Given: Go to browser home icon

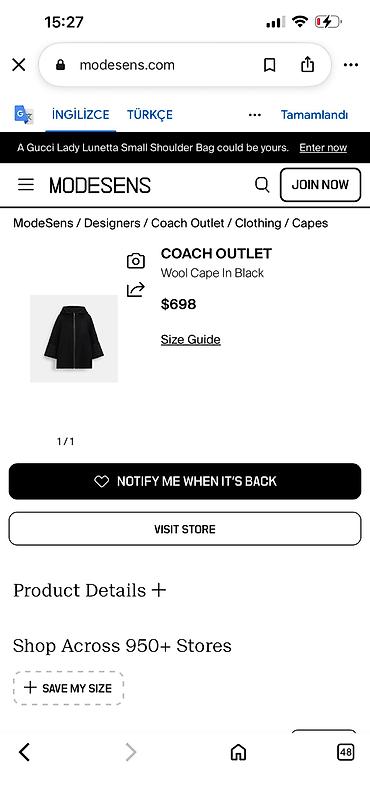Looking at the screenshot, I should coord(238,752).
